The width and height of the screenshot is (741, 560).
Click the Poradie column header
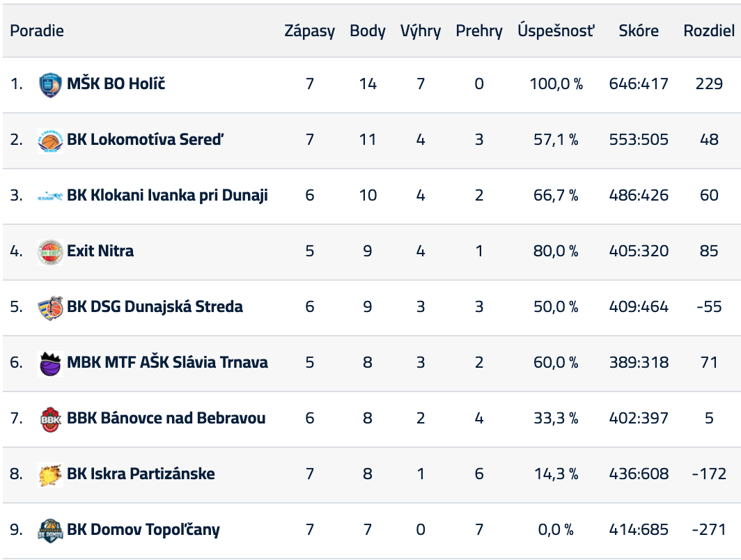[x=37, y=31]
